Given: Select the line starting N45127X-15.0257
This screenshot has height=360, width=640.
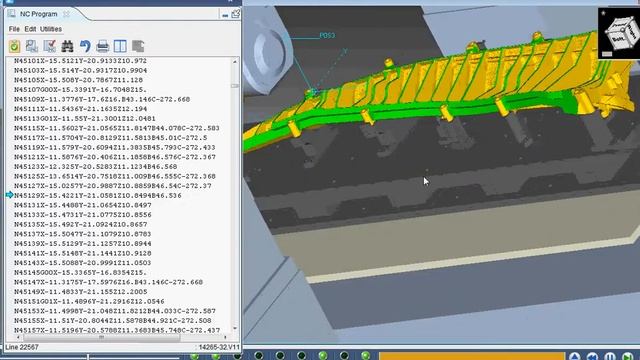Looking at the screenshot, I should [x=113, y=186].
